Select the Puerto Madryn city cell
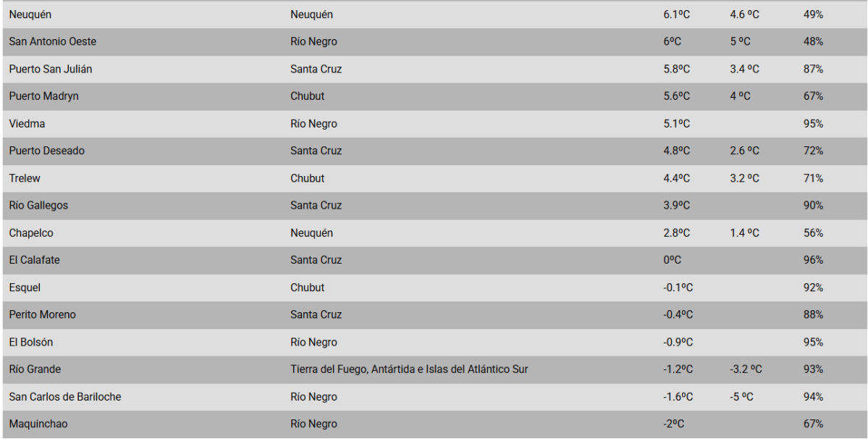This screenshot has height=439, width=868. point(43,96)
